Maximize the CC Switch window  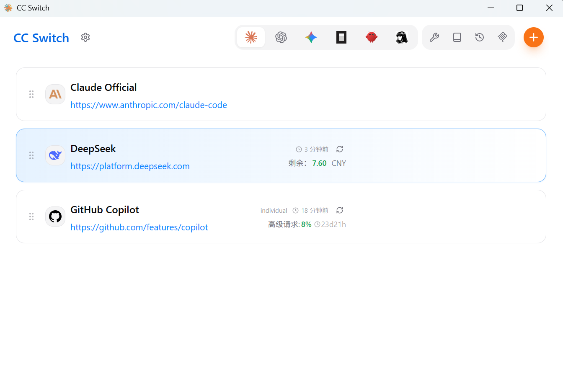520,8
